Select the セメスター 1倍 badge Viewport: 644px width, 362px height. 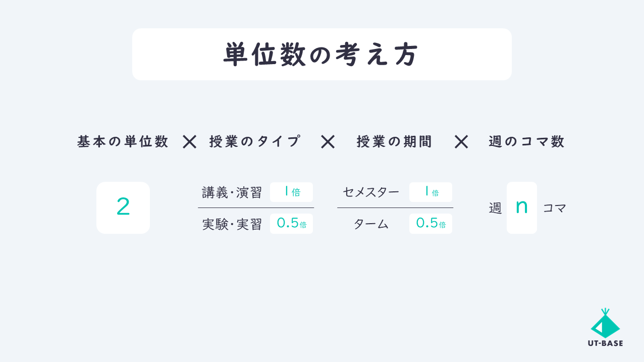click(431, 192)
